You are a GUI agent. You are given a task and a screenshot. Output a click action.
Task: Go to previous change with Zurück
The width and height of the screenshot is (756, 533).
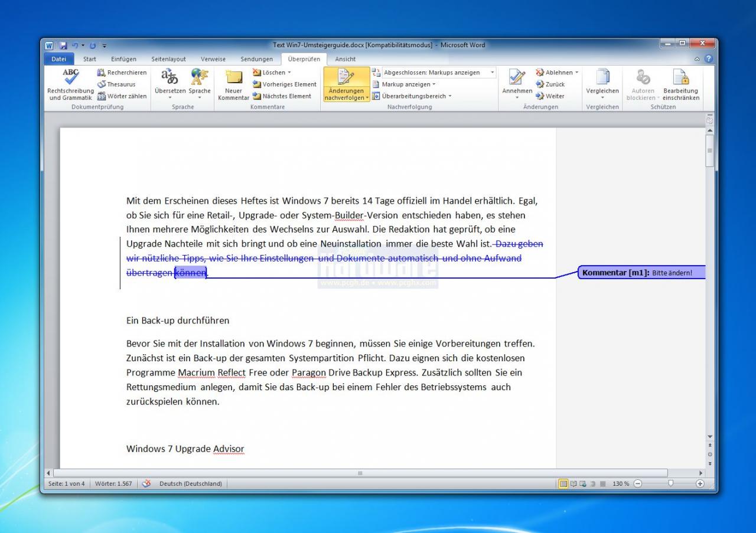[x=550, y=84]
